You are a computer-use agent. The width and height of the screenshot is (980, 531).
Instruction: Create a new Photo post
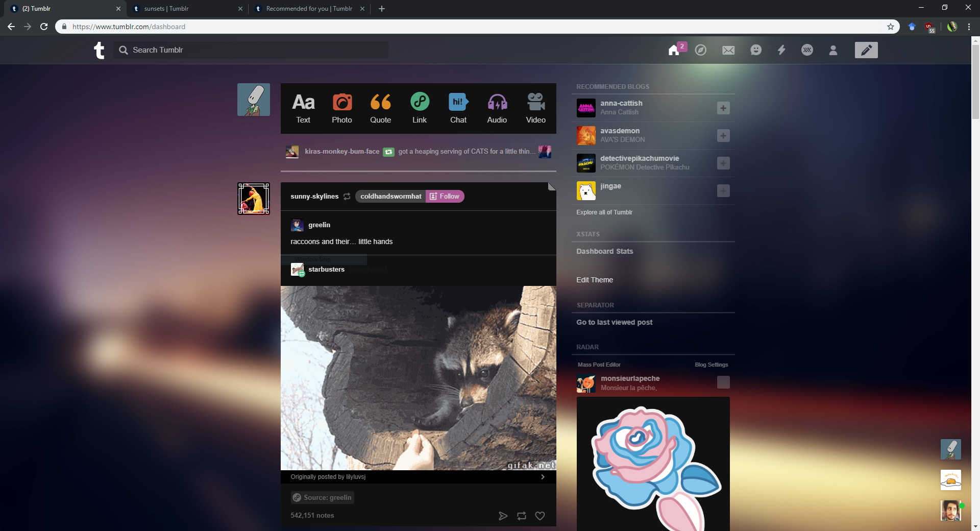pos(342,108)
